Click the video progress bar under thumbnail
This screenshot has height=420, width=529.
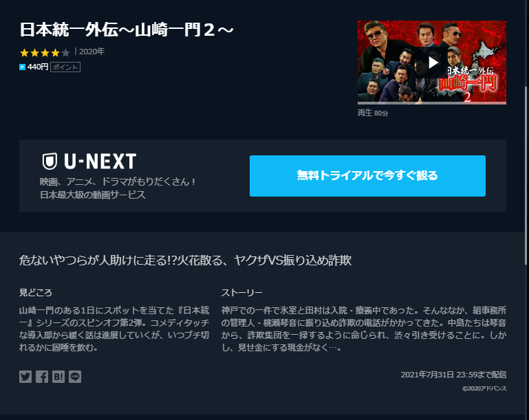tap(432, 103)
